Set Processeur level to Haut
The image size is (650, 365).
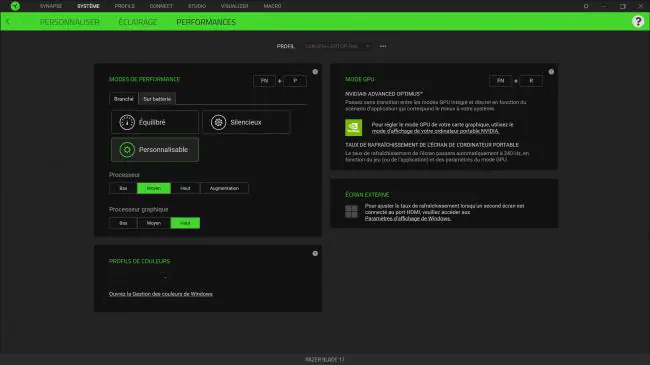coord(185,188)
